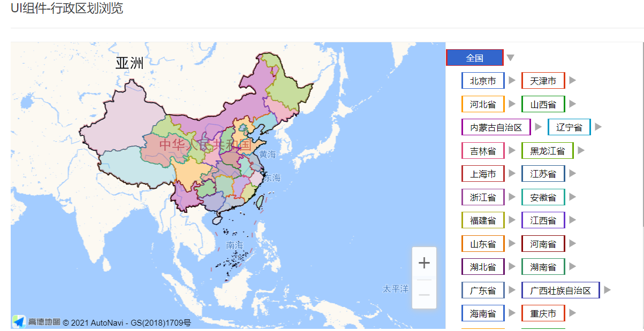Open the 全国 dropdown arrow
Image resolution: width=644 pixels, height=331 pixels.
(510, 57)
